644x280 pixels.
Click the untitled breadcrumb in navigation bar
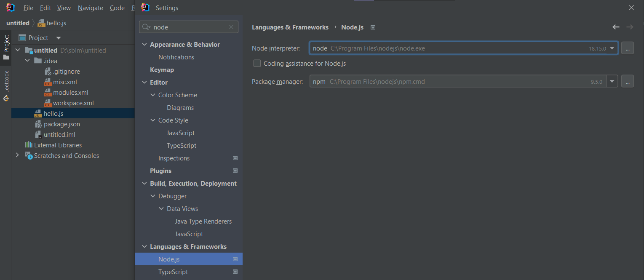[x=18, y=23]
